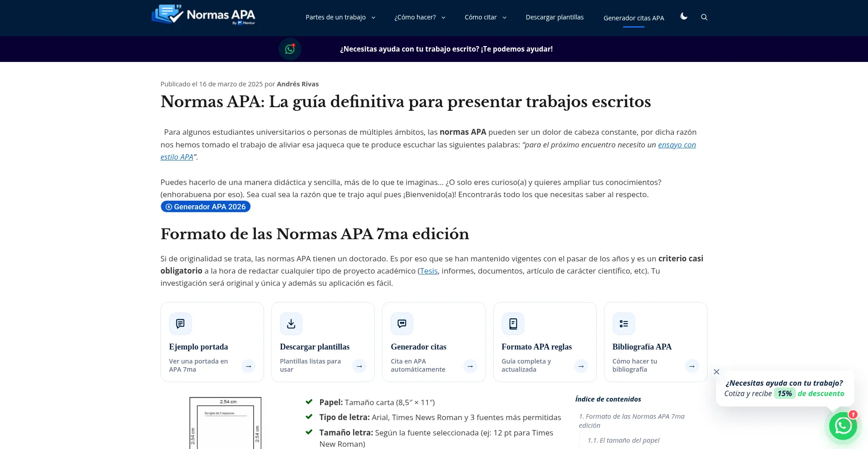This screenshot has width=868, height=449.
Task: Click the 15% discount badge
Action: point(785,393)
